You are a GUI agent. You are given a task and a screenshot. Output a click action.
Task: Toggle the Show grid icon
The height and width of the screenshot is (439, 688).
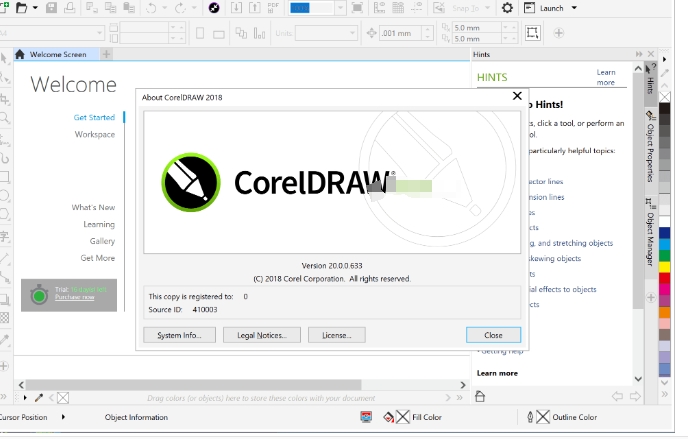398,7
